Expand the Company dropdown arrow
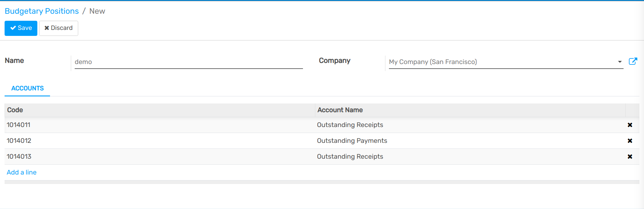644x209 pixels. click(x=620, y=62)
